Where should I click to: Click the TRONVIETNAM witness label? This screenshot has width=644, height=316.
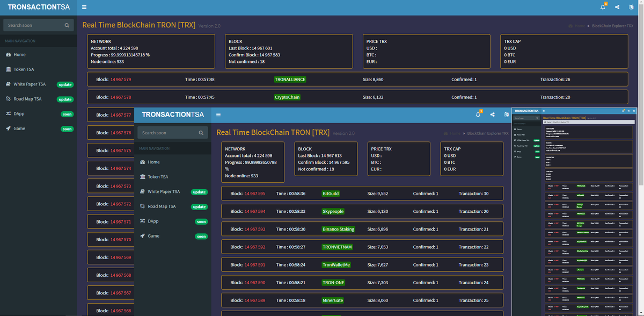pos(338,247)
